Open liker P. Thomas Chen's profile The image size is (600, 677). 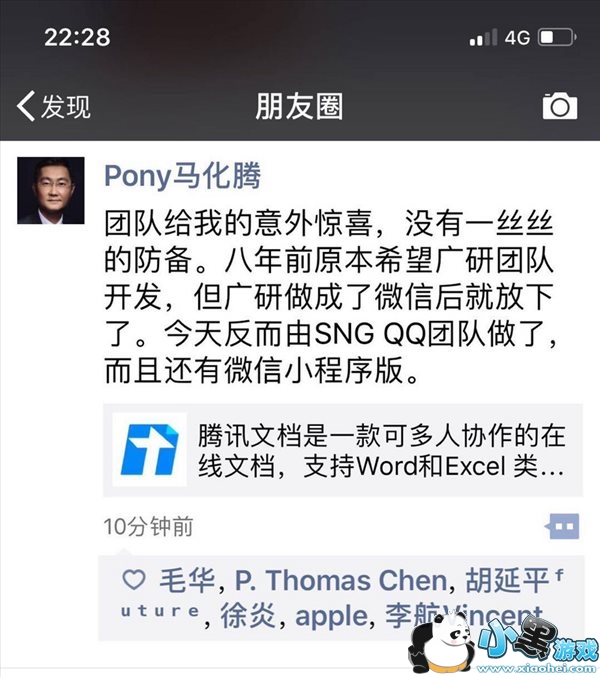click(x=341, y=580)
